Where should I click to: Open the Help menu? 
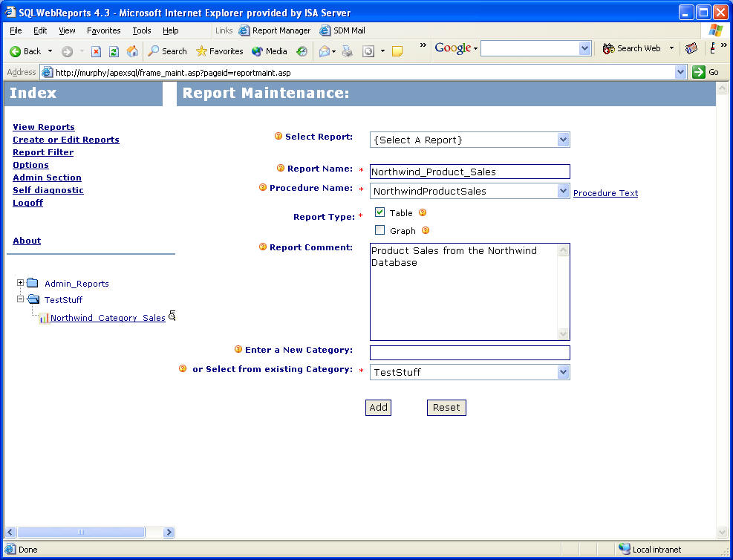point(171,30)
